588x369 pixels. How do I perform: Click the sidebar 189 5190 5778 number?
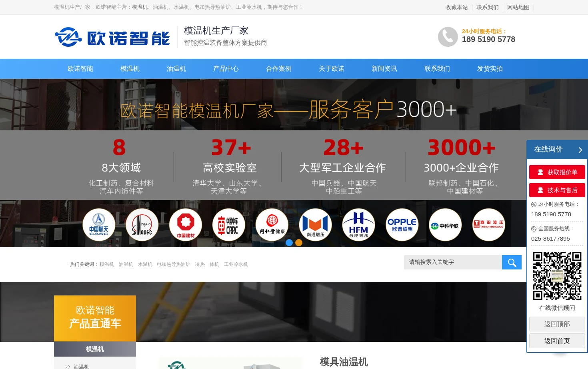tap(551, 214)
